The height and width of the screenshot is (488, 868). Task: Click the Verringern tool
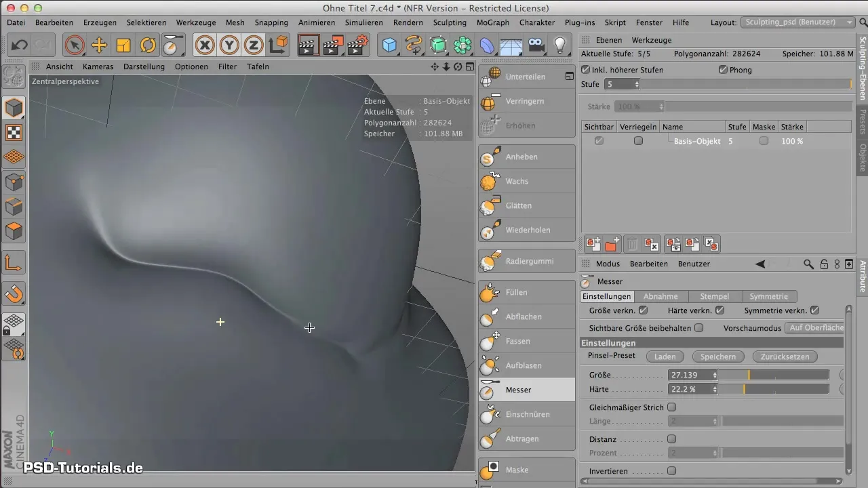(526, 101)
